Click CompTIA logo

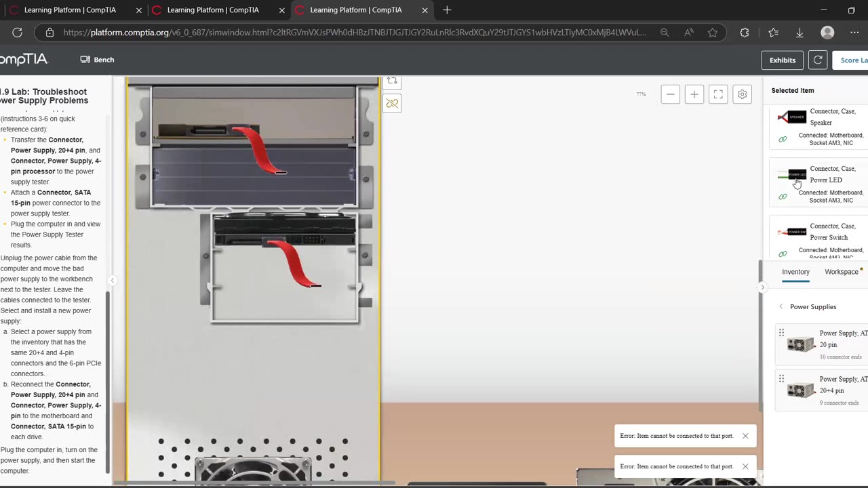point(24,60)
